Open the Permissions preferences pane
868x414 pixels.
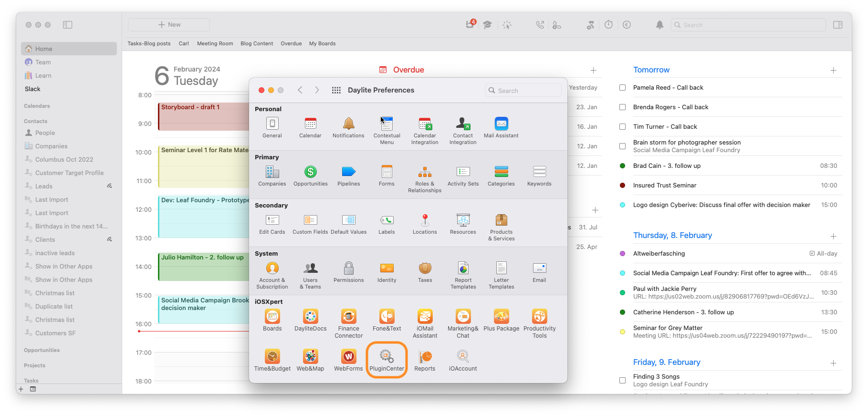tap(349, 272)
